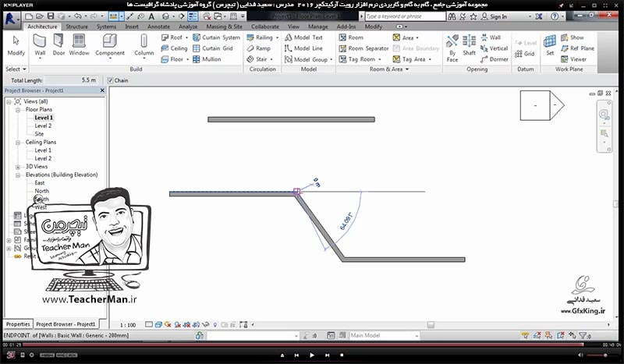The width and height of the screenshot is (624, 364).
Task: Click the keyword search field
Action: point(405,16)
